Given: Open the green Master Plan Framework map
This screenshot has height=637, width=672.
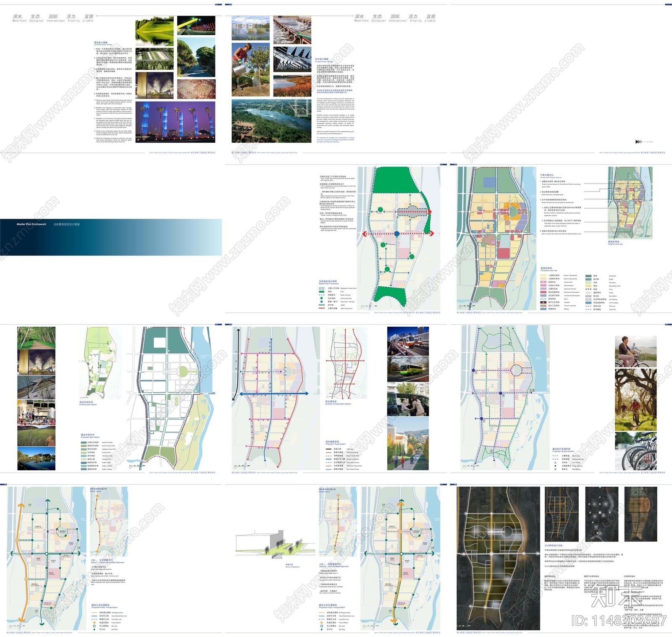Looking at the screenshot, I should coord(398,239).
